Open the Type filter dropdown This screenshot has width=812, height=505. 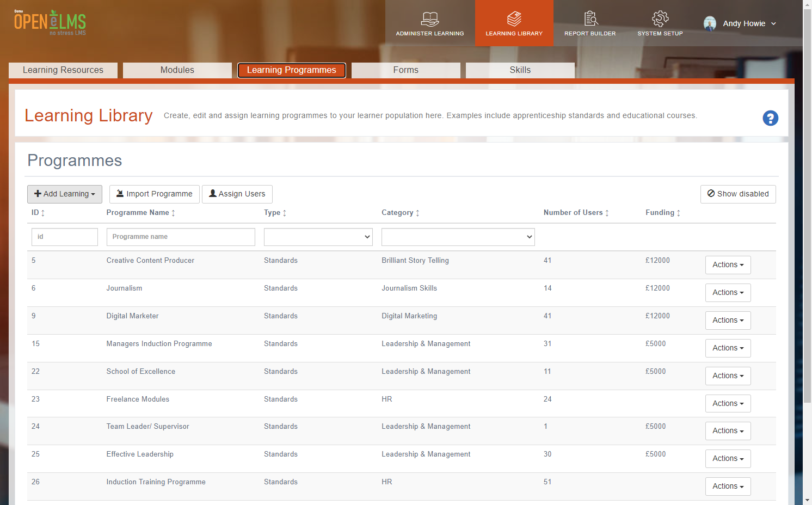click(318, 237)
